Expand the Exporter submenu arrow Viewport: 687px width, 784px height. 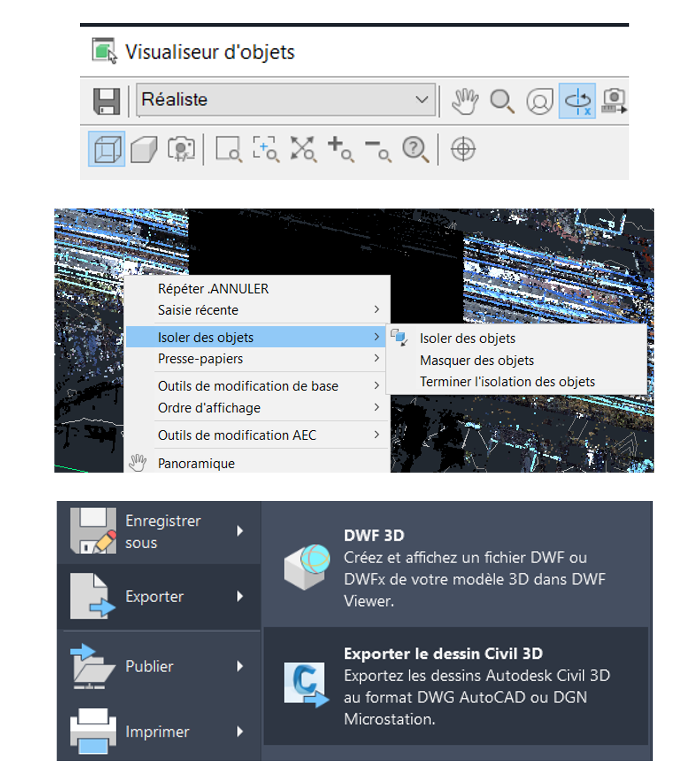[x=240, y=596]
